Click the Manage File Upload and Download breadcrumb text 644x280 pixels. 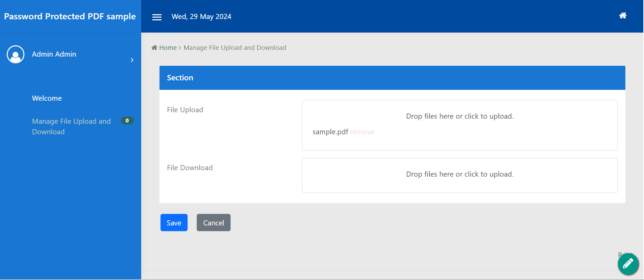tap(235, 48)
